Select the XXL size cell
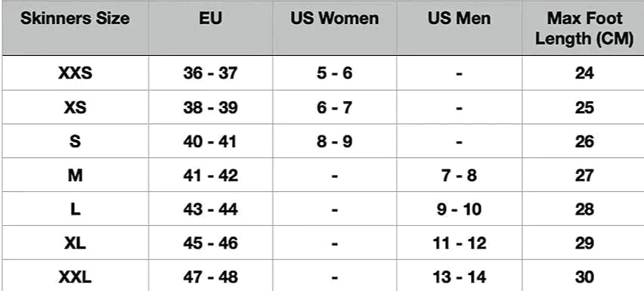 tap(75, 277)
